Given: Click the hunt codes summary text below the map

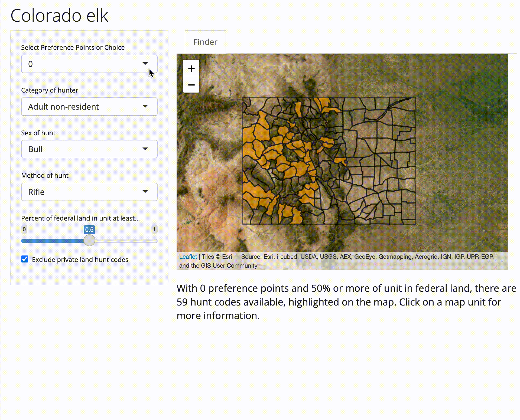Looking at the screenshot, I should point(346,302).
